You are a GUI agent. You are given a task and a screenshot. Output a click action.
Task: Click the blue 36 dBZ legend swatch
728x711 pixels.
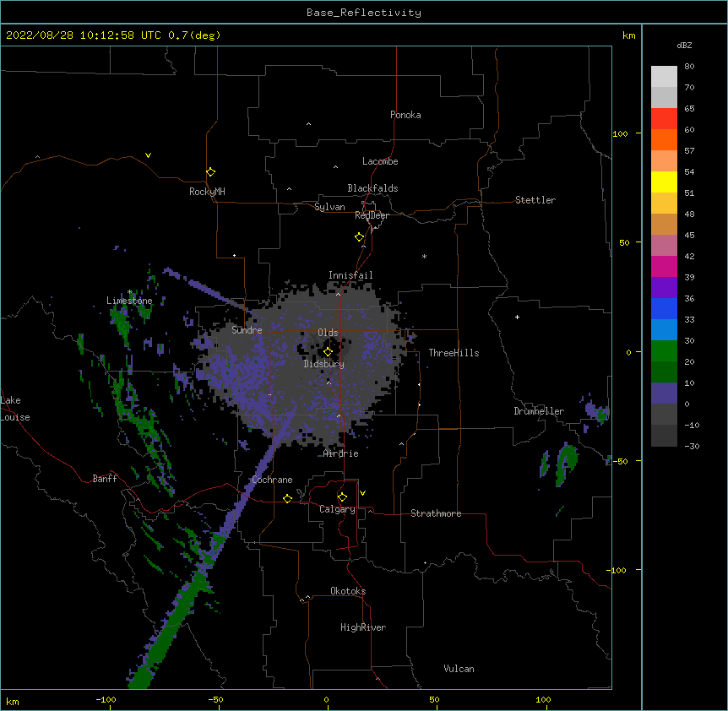coord(664,308)
